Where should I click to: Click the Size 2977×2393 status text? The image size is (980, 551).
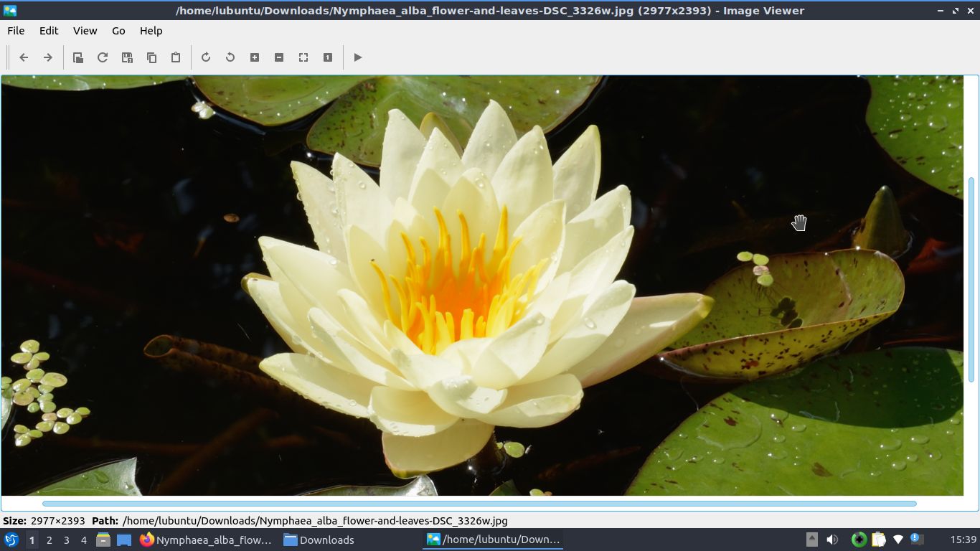point(44,521)
